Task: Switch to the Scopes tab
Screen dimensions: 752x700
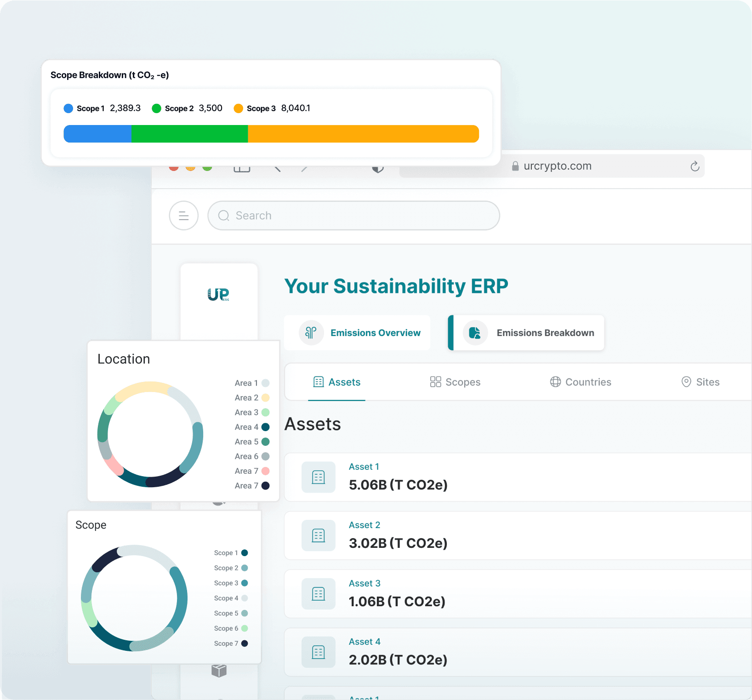Action: click(x=455, y=382)
